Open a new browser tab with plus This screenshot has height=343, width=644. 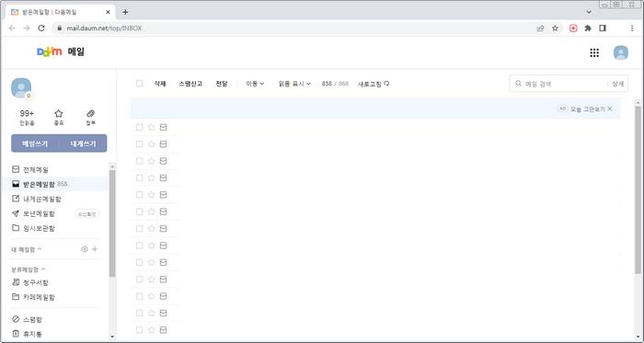[125, 12]
